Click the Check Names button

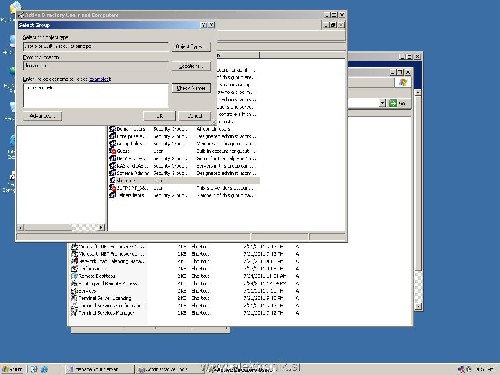tap(191, 88)
